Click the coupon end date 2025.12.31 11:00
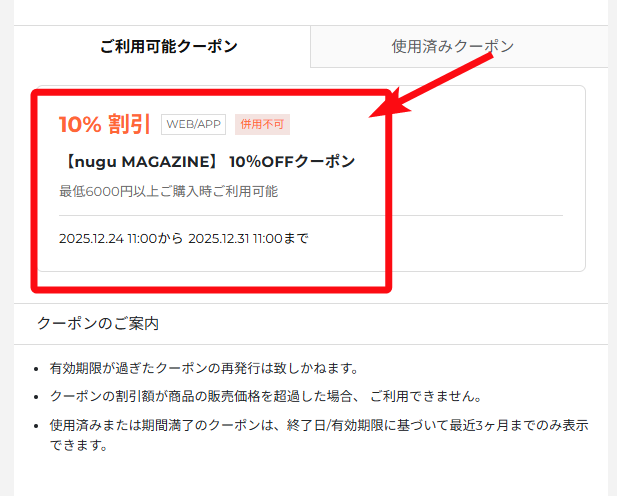The height and width of the screenshot is (496, 617). pos(246,238)
